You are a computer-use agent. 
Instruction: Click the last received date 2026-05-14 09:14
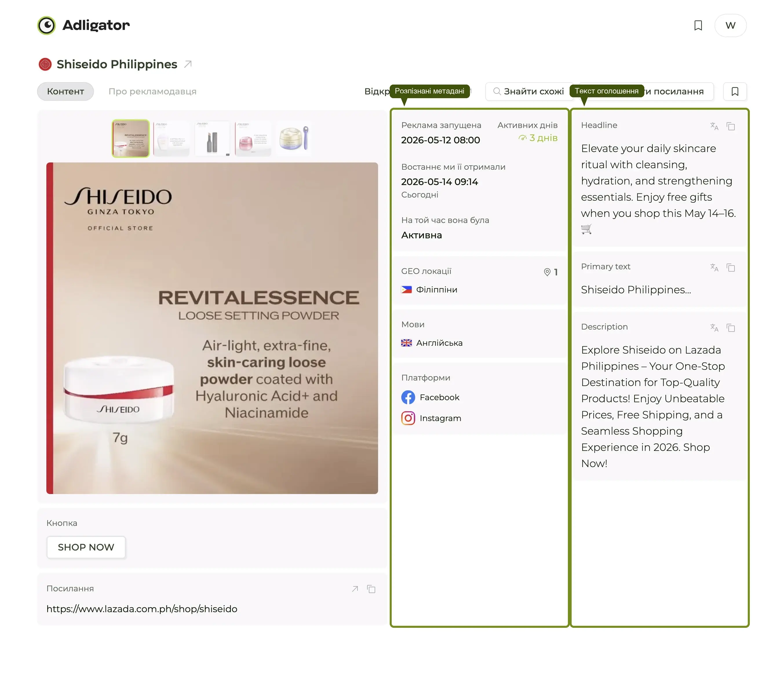(x=440, y=182)
